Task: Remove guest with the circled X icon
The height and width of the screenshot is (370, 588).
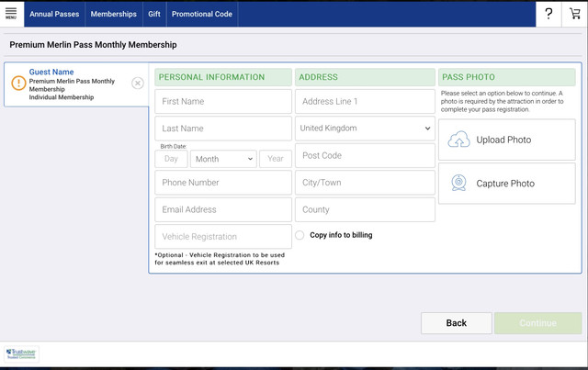Action: point(138,84)
